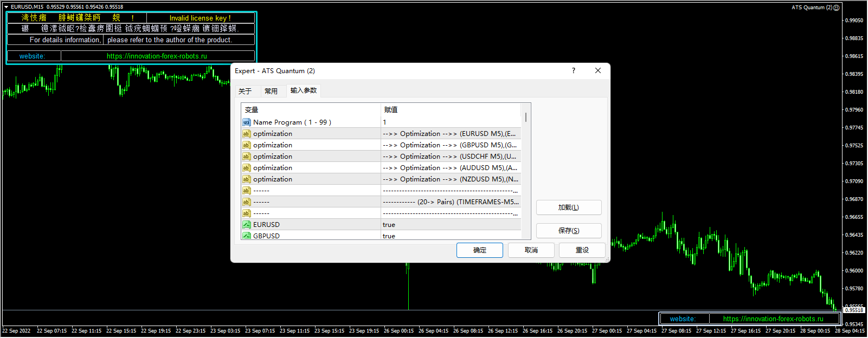Open the 关于 tab
The width and height of the screenshot is (868, 338).
[245, 91]
